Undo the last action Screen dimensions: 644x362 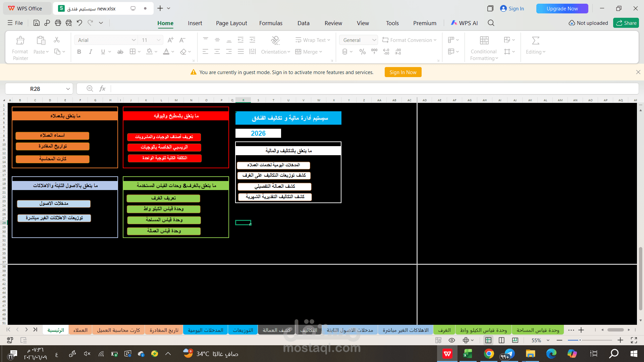[79, 23]
